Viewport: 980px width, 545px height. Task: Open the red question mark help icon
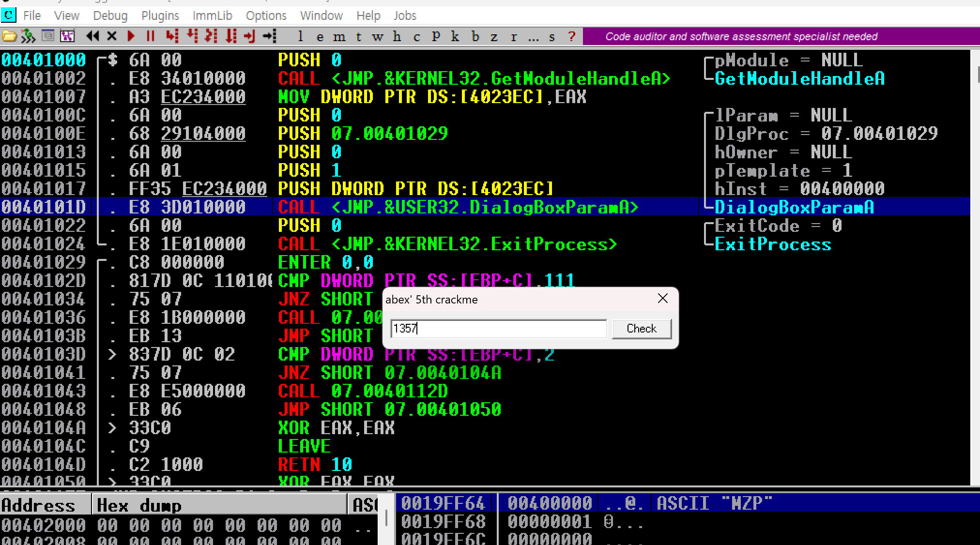pos(572,37)
